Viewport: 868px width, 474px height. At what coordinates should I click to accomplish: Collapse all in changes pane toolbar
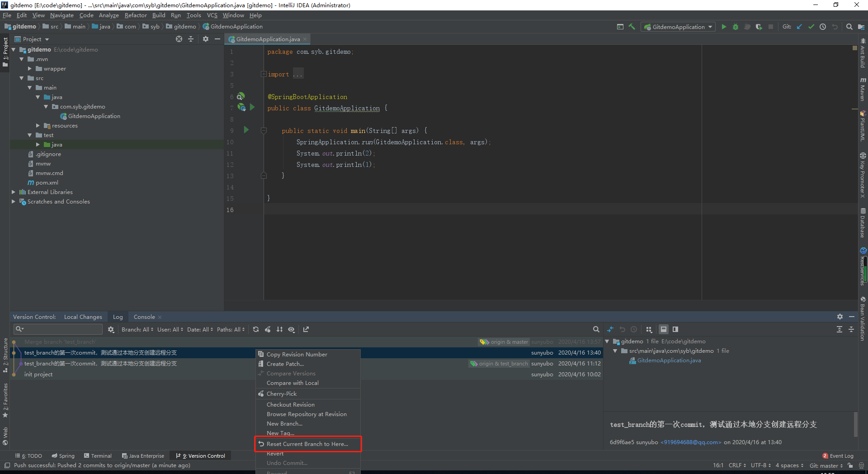(851, 329)
